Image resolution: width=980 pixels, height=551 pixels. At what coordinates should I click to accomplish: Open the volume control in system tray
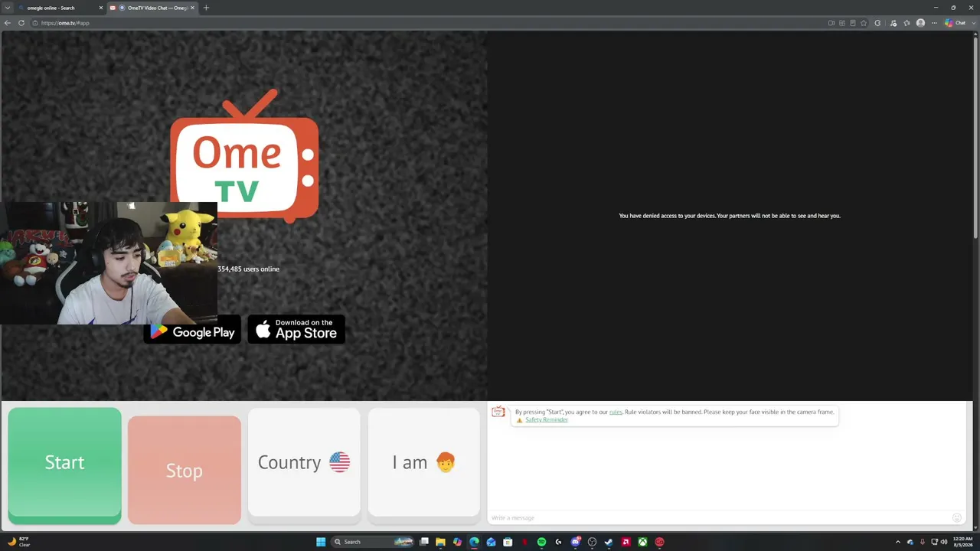943,542
